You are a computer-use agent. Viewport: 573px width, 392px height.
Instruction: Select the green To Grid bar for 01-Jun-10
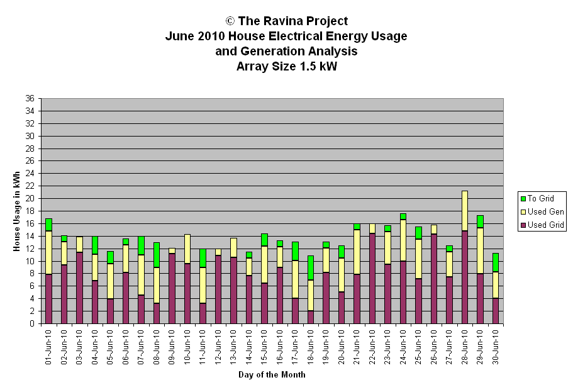48,225
